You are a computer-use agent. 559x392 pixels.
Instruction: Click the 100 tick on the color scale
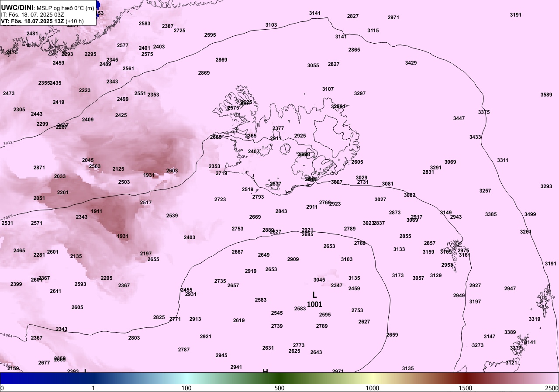click(x=186, y=388)
